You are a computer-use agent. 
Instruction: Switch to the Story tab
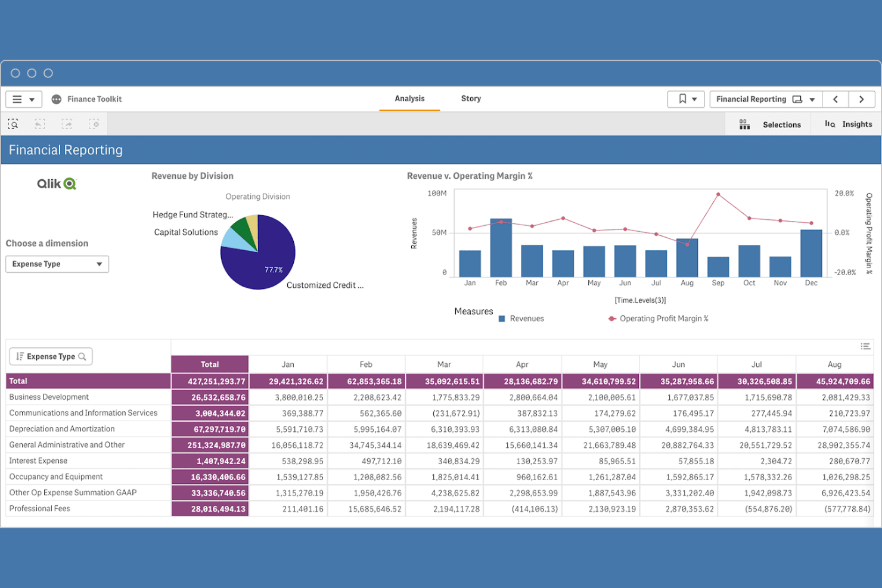[471, 98]
